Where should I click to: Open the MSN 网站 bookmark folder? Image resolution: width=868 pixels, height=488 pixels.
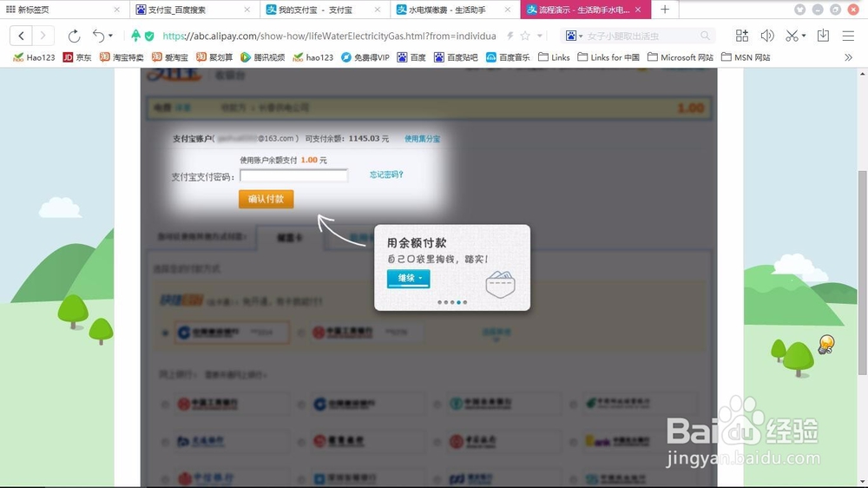click(745, 57)
